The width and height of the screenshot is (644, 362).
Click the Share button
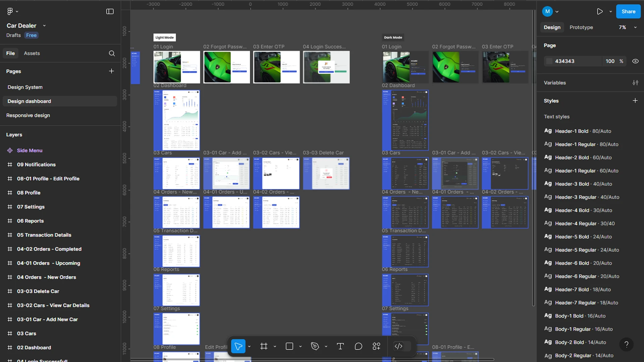[x=628, y=11]
